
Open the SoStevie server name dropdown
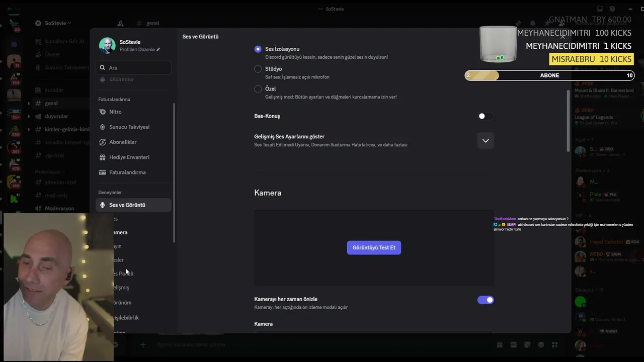58,23
